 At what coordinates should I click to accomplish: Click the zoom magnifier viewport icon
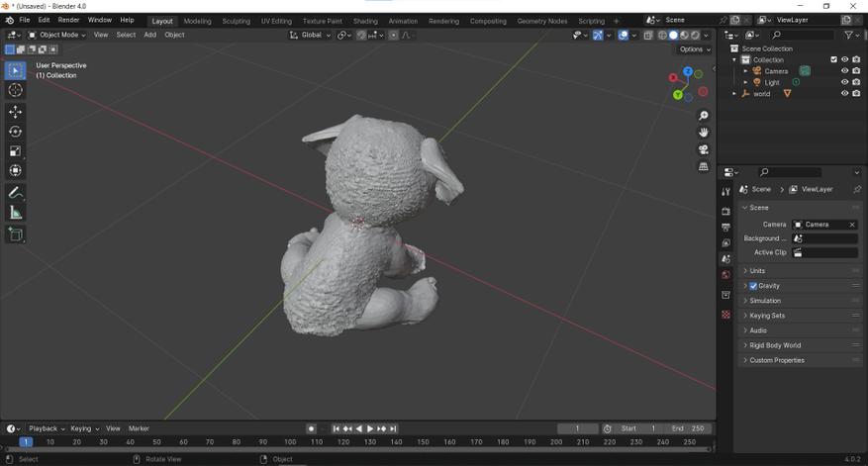(x=704, y=116)
